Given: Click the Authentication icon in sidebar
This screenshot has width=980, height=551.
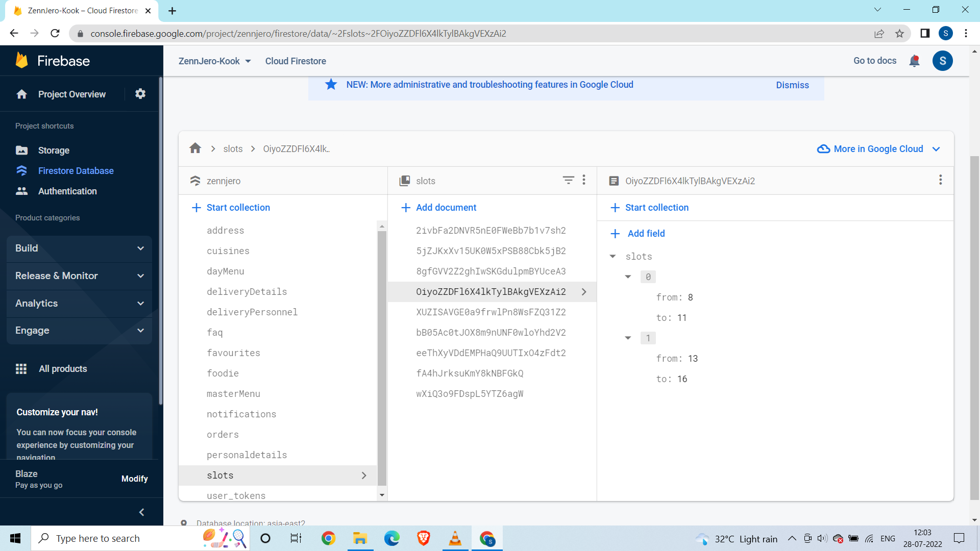Looking at the screenshot, I should click(21, 191).
